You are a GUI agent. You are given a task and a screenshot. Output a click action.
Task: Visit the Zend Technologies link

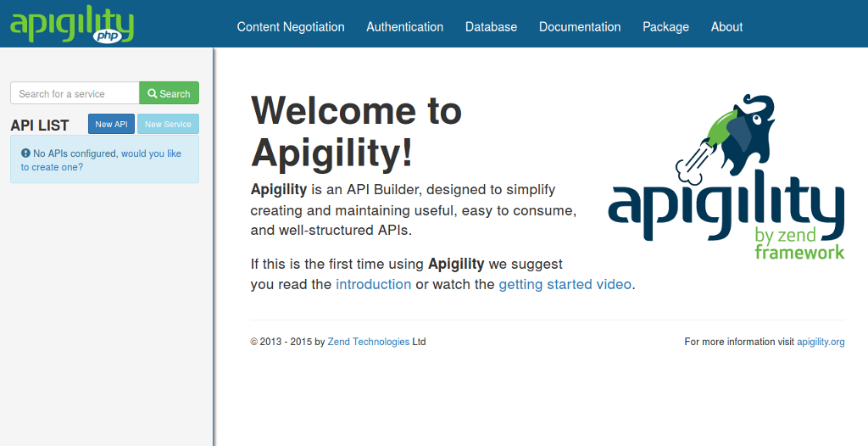pos(369,342)
